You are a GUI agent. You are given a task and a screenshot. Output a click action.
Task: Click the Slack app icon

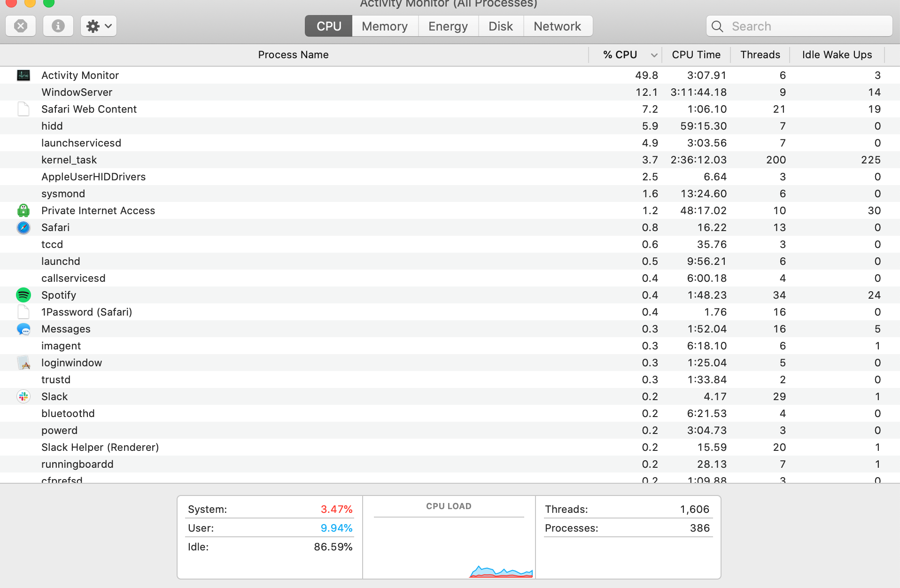[x=23, y=396]
